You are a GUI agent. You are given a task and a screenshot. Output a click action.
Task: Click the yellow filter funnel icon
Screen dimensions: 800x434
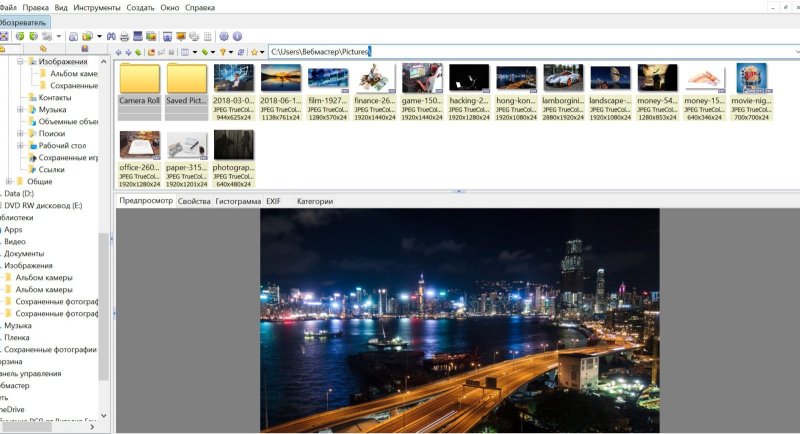pyautogui.click(x=222, y=52)
